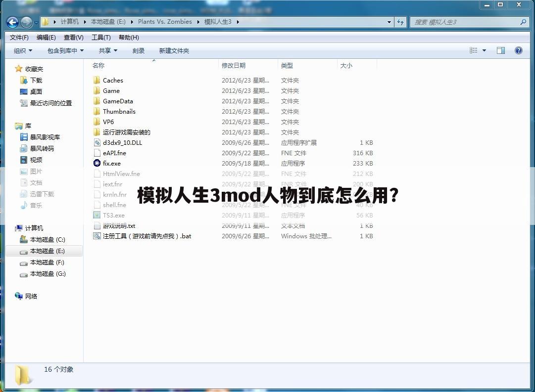Expand the 共享 dropdown

(108, 51)
